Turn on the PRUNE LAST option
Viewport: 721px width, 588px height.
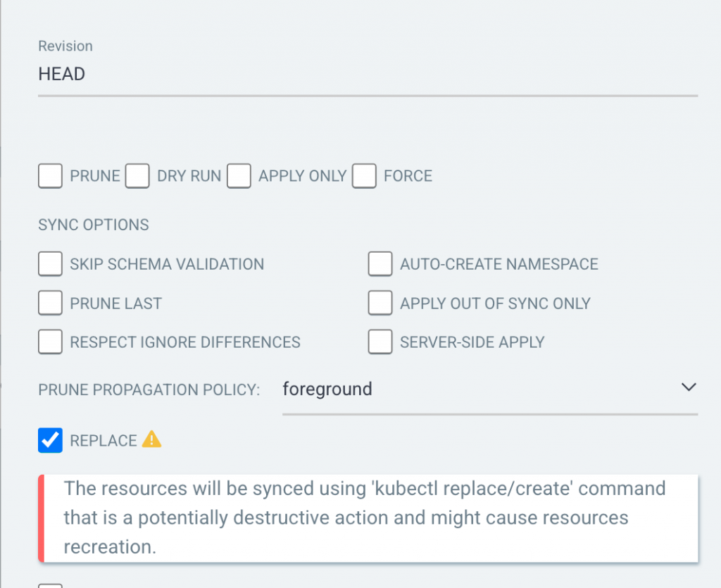point(51,304)
